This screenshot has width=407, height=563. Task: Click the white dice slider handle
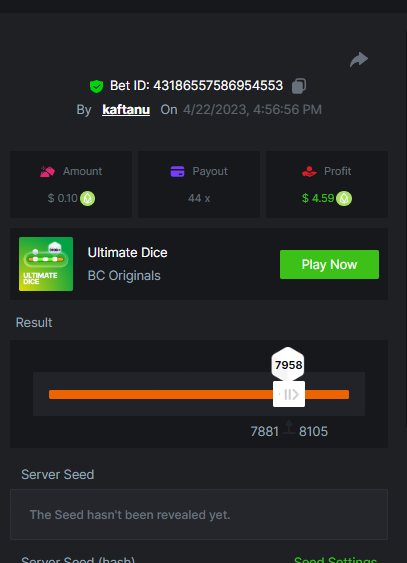coord(289,394)
